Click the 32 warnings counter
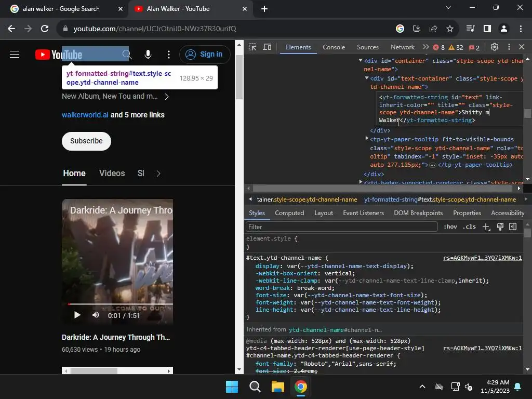 pos(456,47)
